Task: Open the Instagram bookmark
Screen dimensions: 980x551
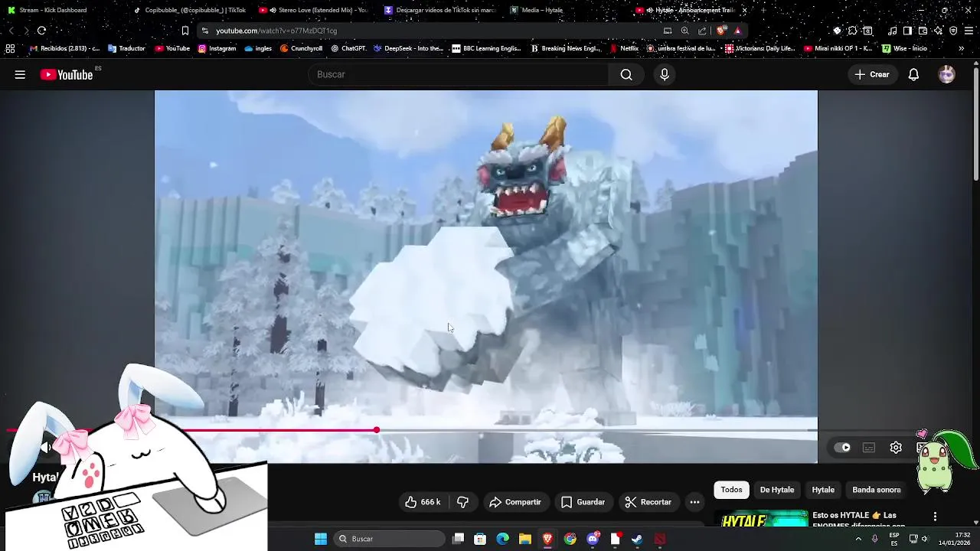Action: [217, 48]
